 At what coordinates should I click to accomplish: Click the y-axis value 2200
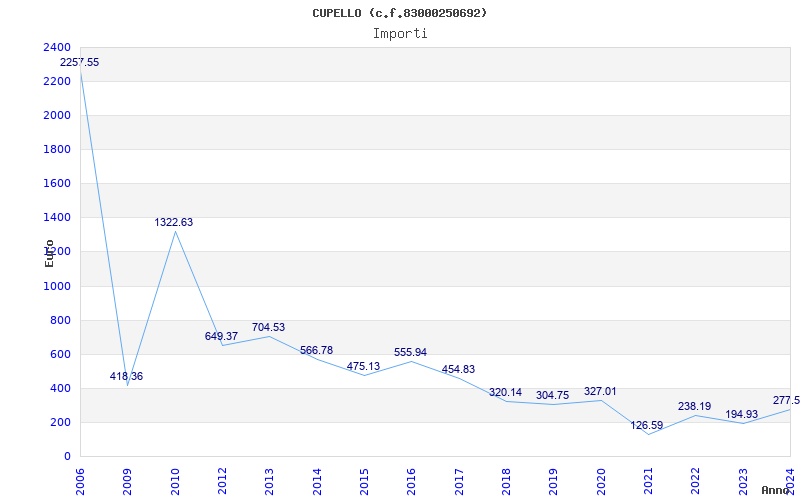pos(58,81)
